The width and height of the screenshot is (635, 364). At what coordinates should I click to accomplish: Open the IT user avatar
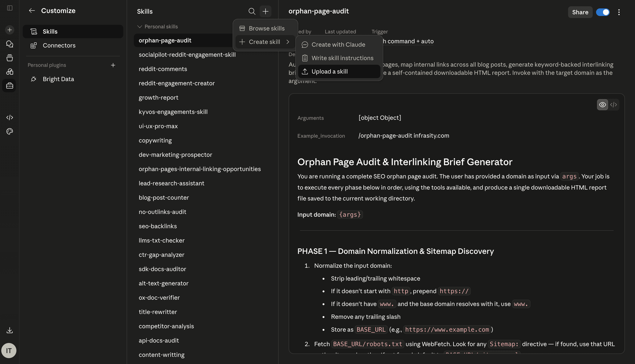(x=9, y=351)
